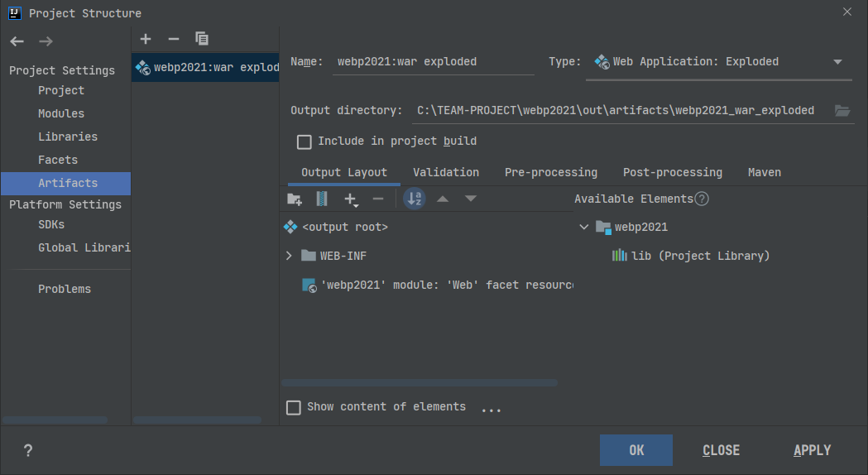
Task: Add a new artifact with plus icon
Action: tap(146, 39)
